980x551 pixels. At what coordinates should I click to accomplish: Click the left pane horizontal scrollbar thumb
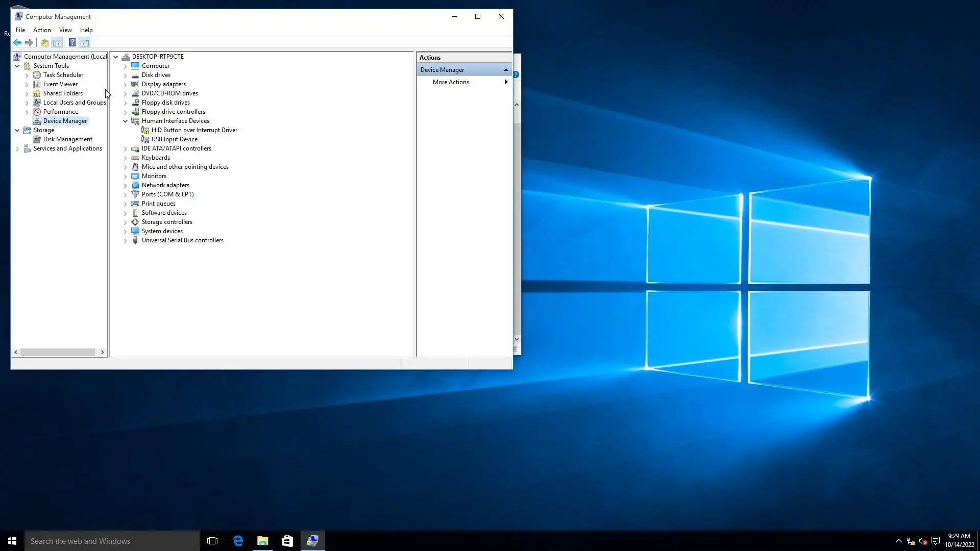57,352
